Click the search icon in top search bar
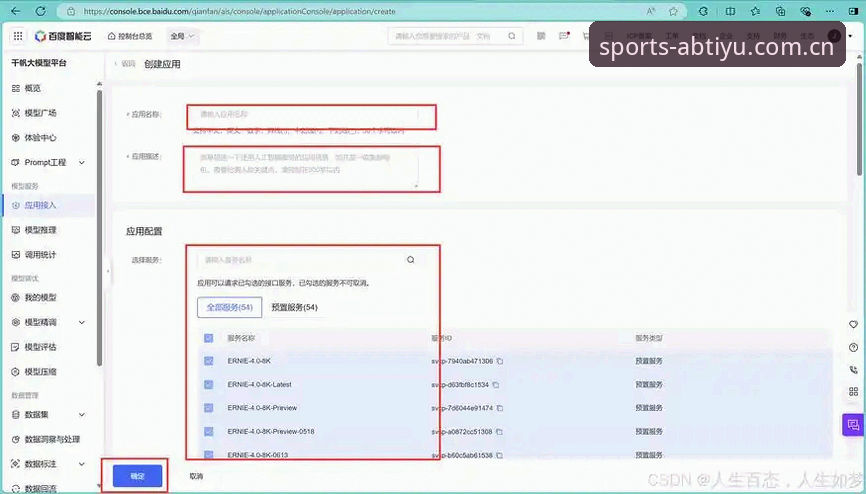The image size is (866, 494). (512, 36)
